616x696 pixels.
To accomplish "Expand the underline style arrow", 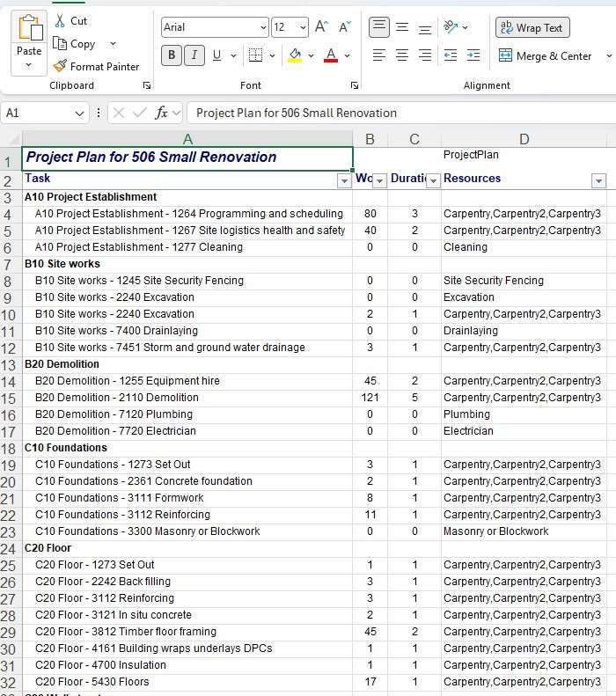I will [x=233, y=56].
